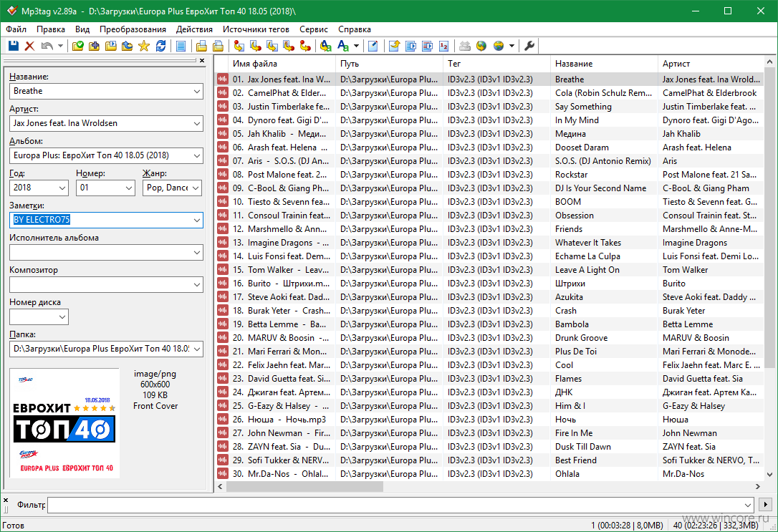This screenshot has height=532, width=778.
Task: Click the Actions icon with arrow and letters
Action: click(x=325, y=46)
